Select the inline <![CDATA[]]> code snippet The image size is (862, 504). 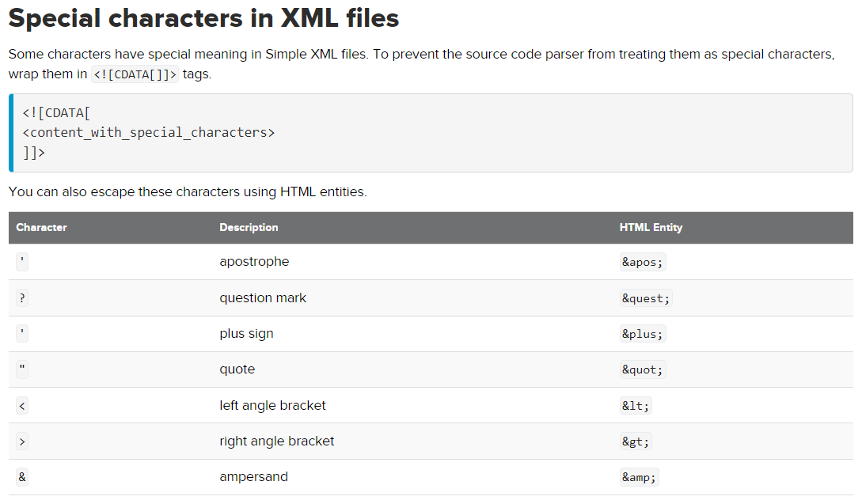tap(135, 74)
